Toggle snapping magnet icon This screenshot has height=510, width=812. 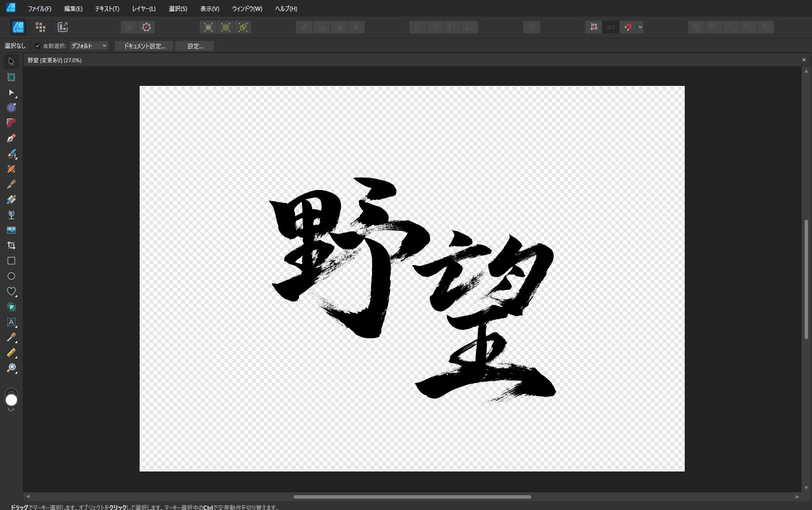point(627,27)
